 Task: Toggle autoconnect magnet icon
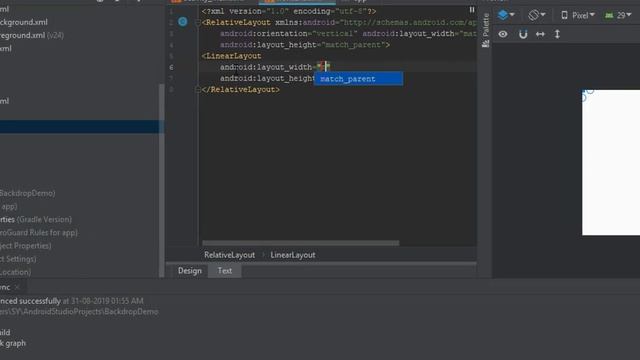[x=523, y=34]
